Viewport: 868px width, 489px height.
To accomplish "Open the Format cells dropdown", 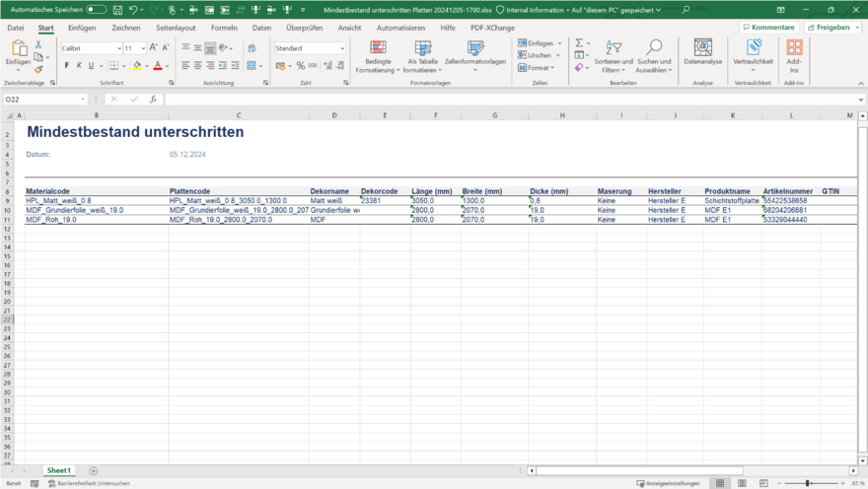I will click(536, 67).
